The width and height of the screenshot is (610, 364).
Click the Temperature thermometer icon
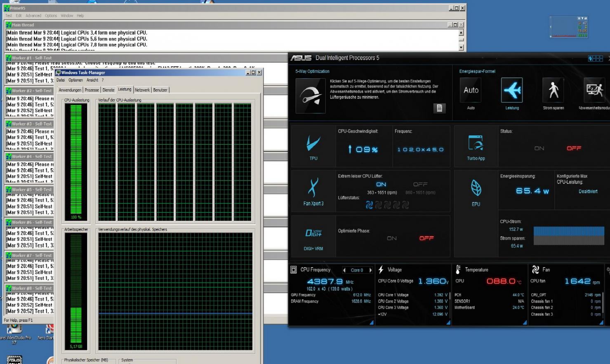point(458,270)
